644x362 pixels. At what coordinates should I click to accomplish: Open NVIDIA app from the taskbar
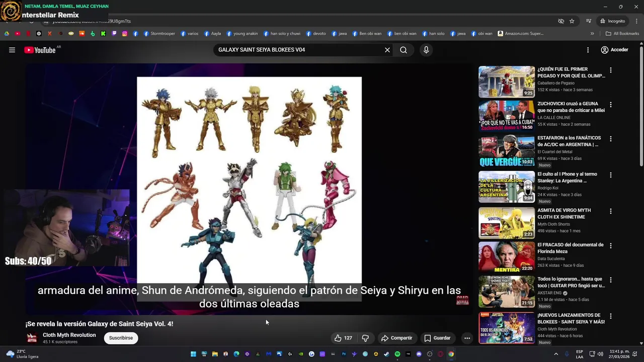pyautogui.click(x=301, y=354)
